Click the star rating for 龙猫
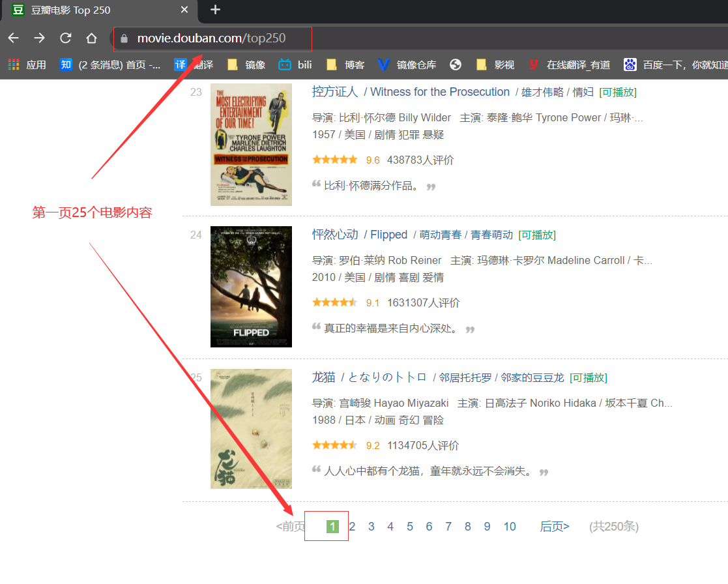This screenshot has height=584, width=728. coord(335,445)
